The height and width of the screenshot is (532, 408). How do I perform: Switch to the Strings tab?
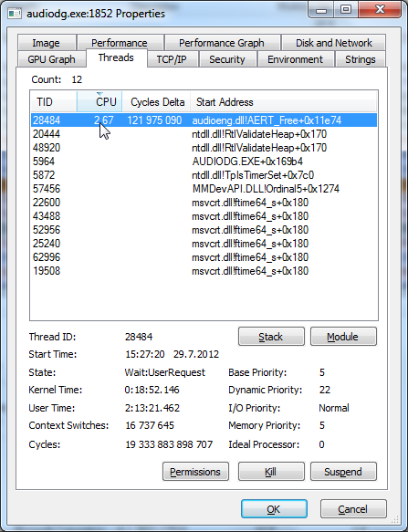[x=361, y=59]
